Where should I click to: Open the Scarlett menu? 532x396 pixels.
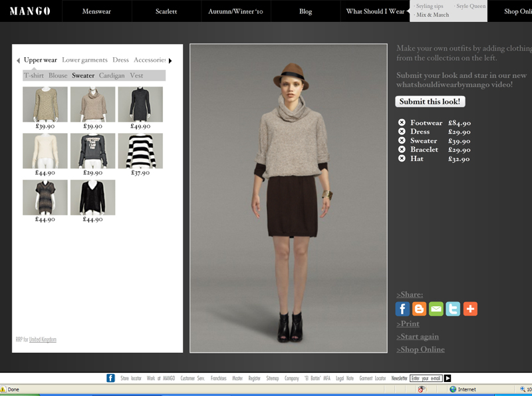coord(166,11)
